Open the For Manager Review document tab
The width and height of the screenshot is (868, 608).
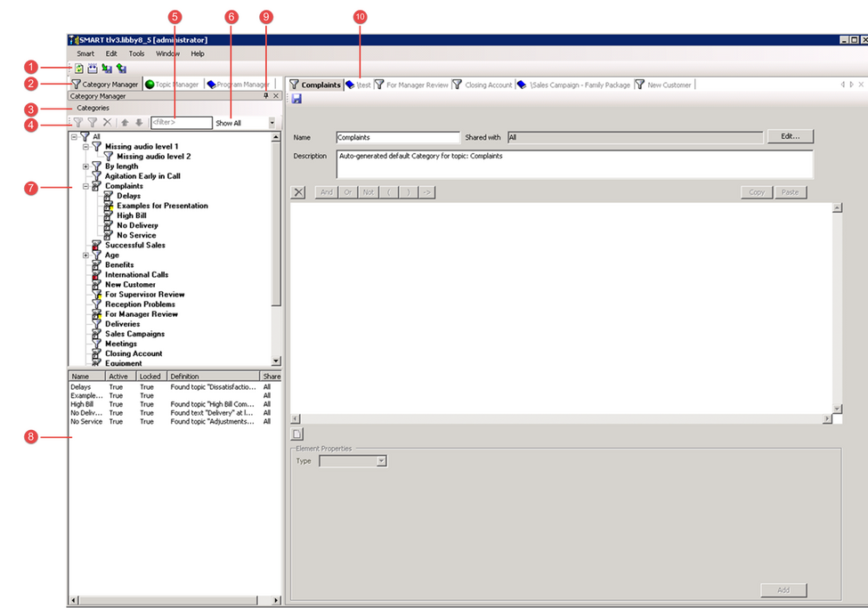click(x=411, y=85)
